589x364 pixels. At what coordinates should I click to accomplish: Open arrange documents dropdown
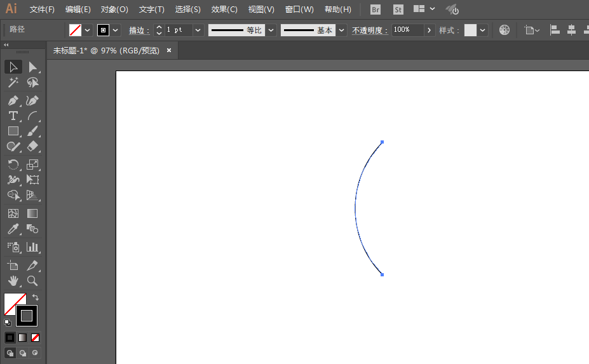(424, 9)
